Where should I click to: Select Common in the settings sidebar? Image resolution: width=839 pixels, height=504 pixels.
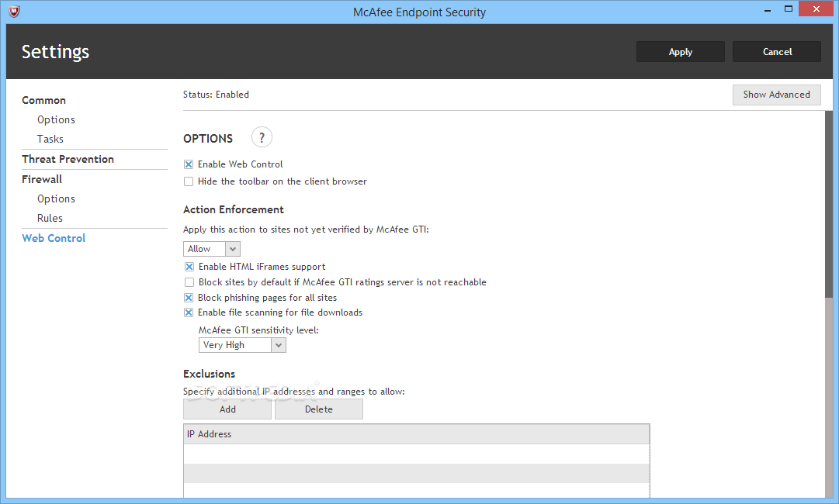coord(44,101)
